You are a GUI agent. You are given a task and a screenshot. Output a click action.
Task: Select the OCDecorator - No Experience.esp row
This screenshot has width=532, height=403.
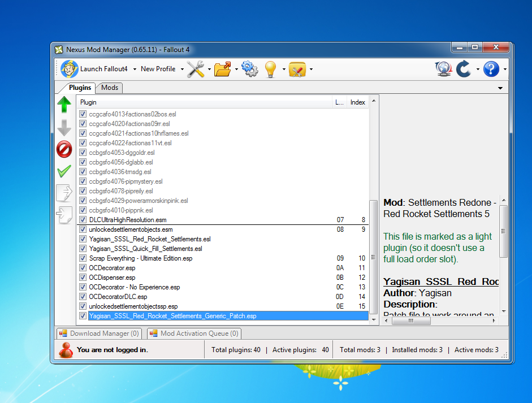(x=223, y=287)
